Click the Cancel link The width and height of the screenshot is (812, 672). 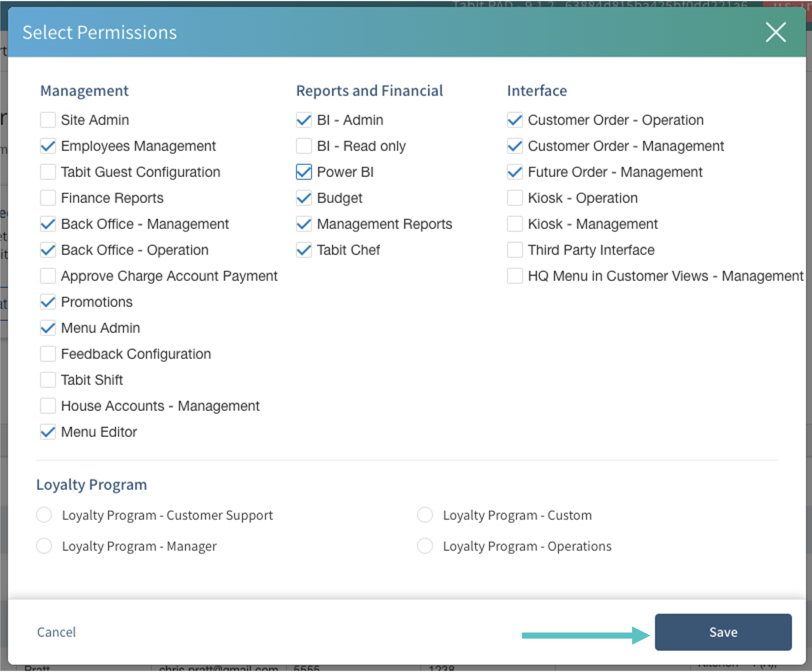56,632
